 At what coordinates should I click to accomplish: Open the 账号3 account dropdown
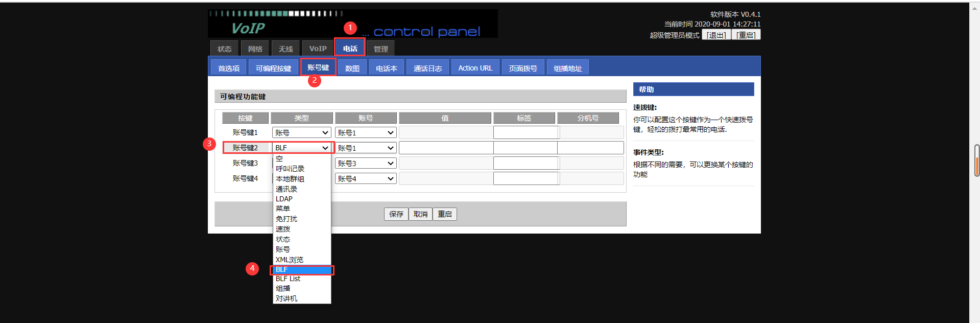pos(366,164)
